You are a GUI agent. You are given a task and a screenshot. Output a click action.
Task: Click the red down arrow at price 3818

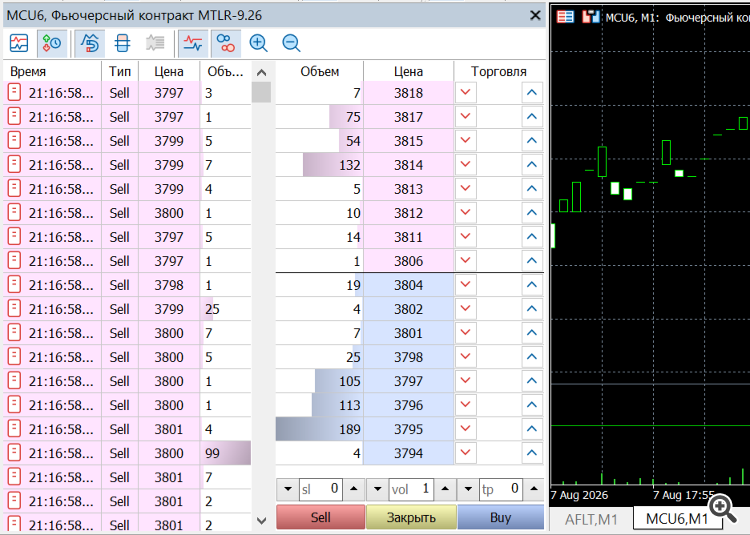pos(465,93)
